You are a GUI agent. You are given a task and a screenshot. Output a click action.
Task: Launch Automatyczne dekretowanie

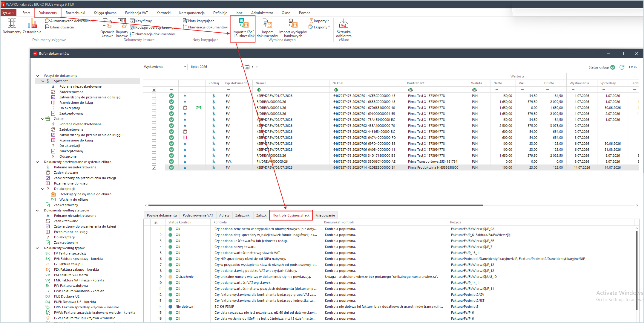70,21
